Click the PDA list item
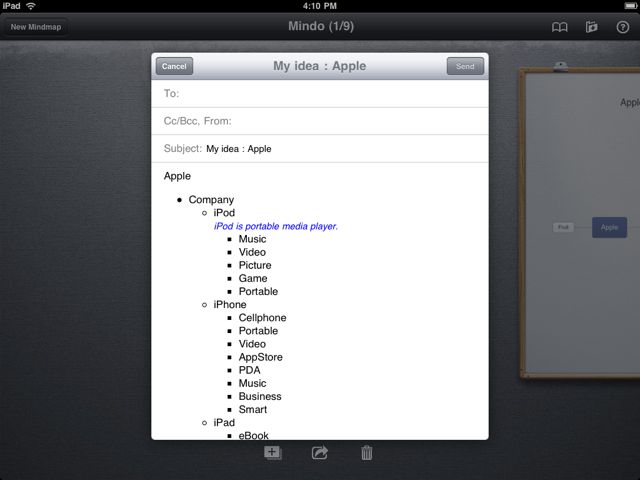The width and height of the screenshot is (640, 480). tap(249, 370)
